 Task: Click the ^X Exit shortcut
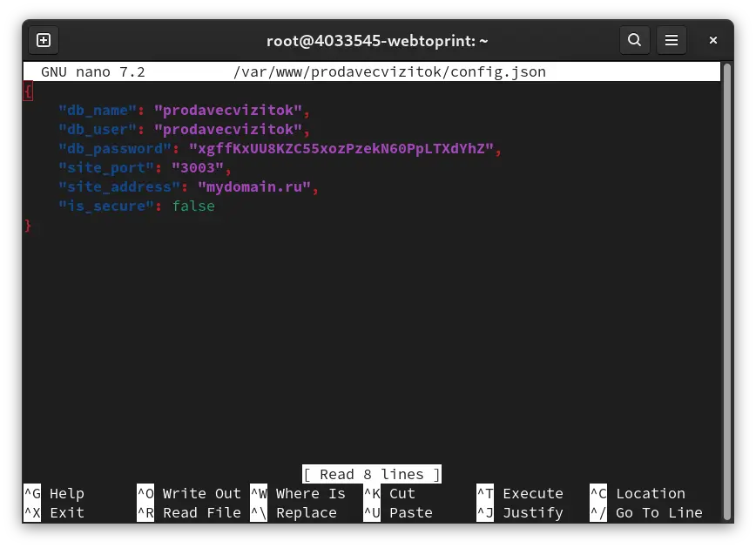pyautogui.click(x=55, y=513)
